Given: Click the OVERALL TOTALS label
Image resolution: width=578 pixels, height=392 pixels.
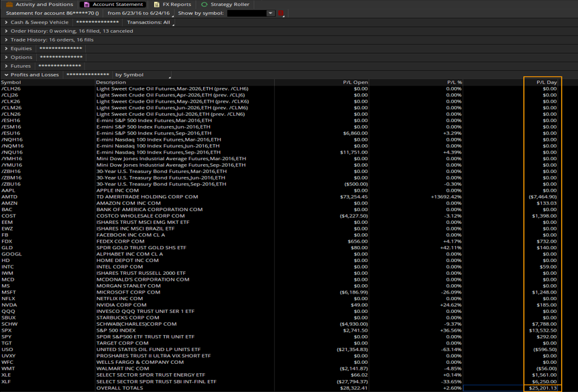Looking at the screenshot, I should (x=119, y=388).
